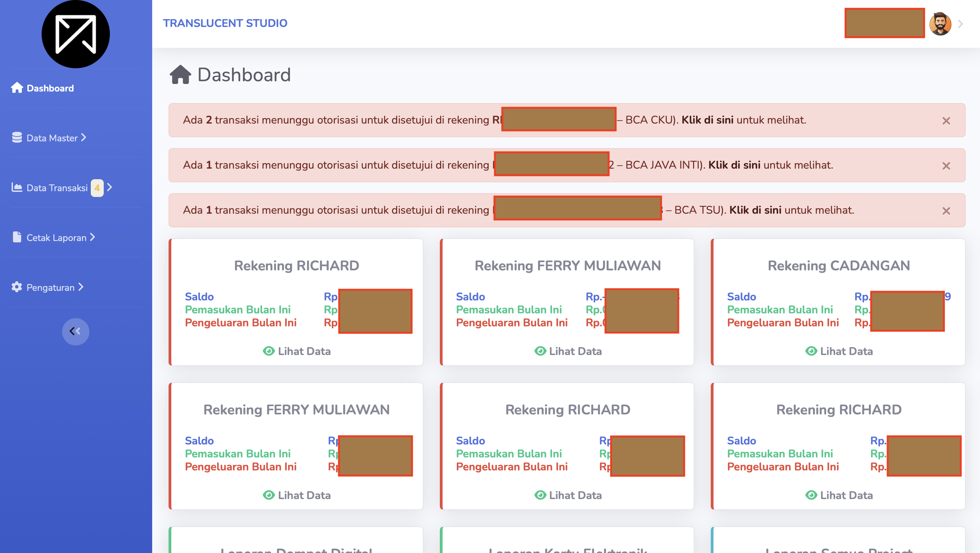Screen dimensions: 980x553
Task: Close the BCA TSU notification
Action: coord(946,211)
